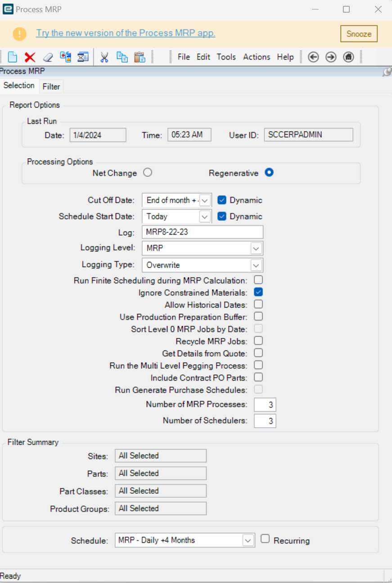Select the Net Change radio button

147,173
